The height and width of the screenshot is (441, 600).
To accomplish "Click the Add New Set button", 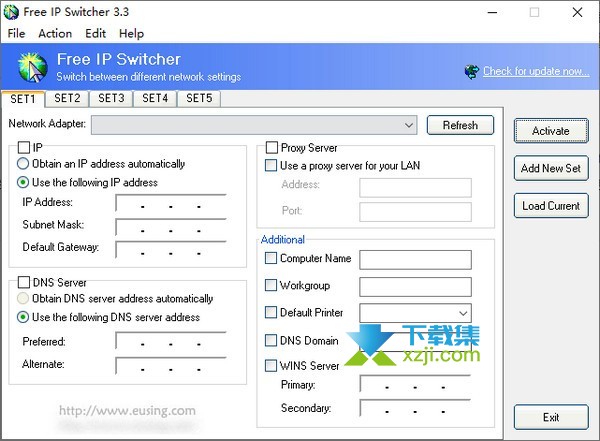I will click(x=551, y=168).
